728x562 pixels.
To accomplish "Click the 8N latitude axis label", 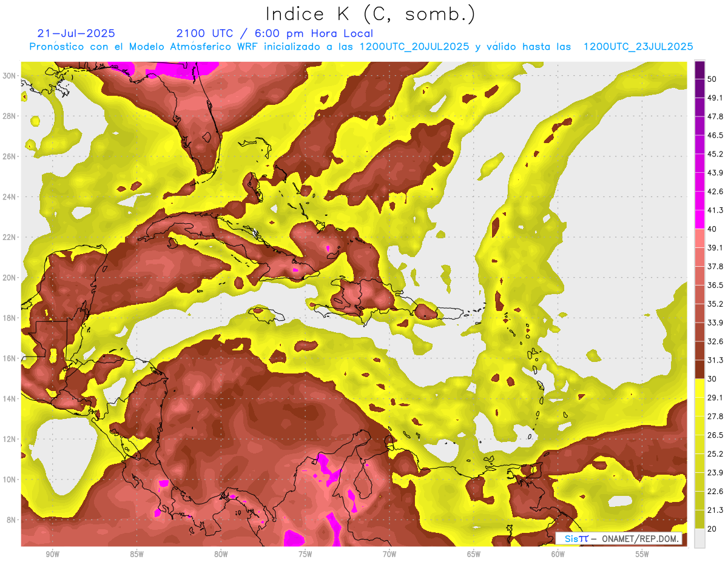I will point(12,520).
